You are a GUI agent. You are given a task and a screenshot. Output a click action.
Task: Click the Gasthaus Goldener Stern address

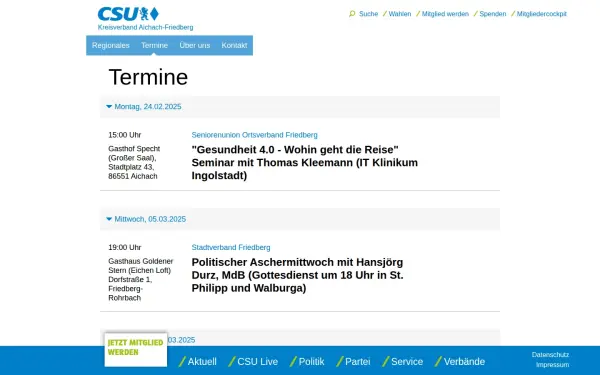(140, 279)
